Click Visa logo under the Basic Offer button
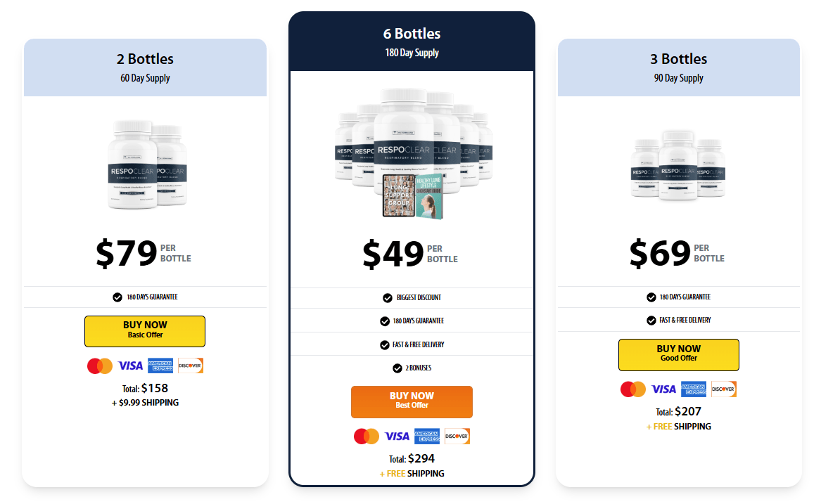The image size is (821, 504). pyautogui.click(x=130, y=366)
